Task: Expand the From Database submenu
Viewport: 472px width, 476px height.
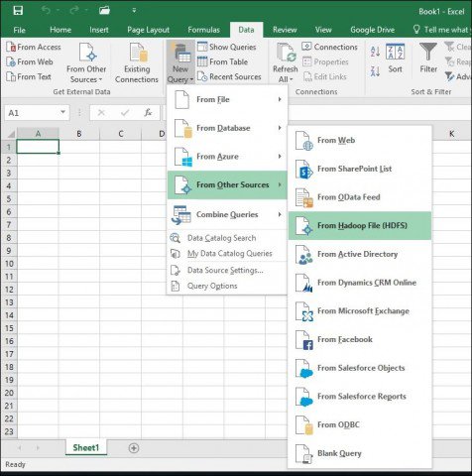Action: (x=227, y=128)
